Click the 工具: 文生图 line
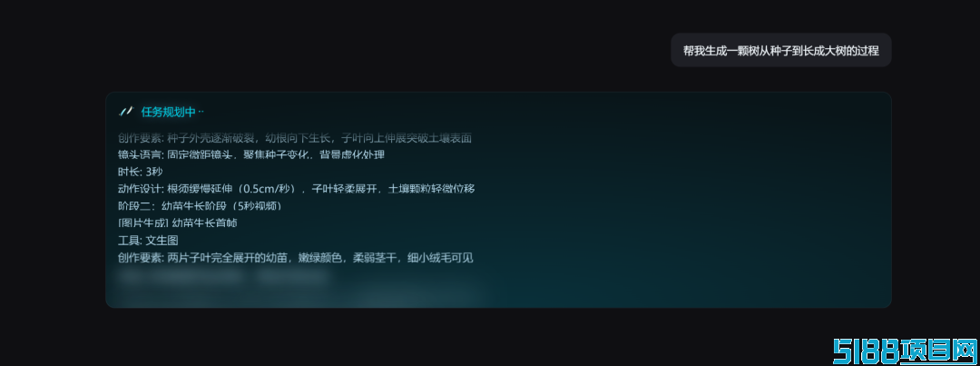 [149, 241]
